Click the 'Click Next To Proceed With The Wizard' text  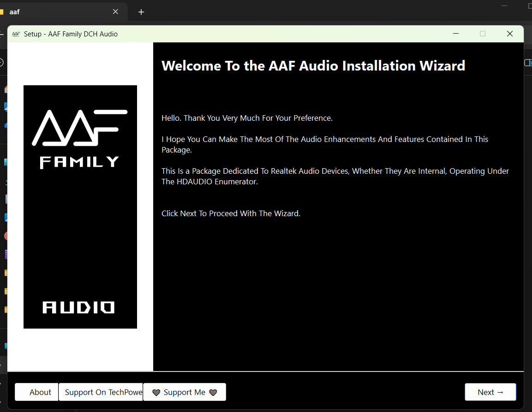click(x=231, y=213)
